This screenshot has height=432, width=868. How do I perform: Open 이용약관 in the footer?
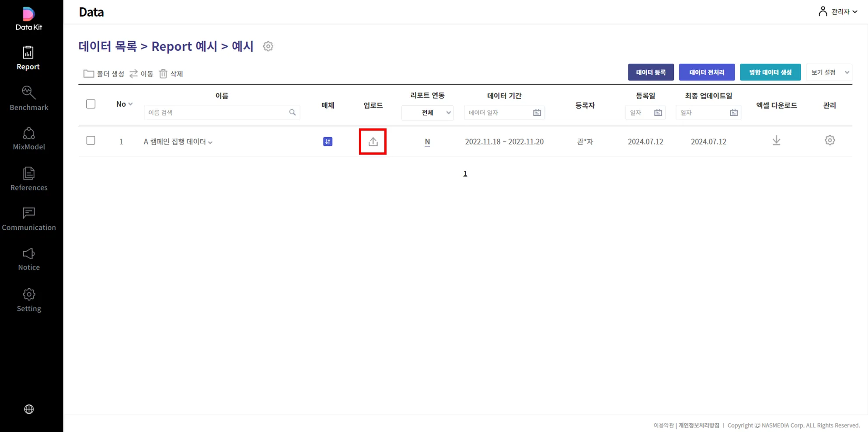(x=663, y=425)
